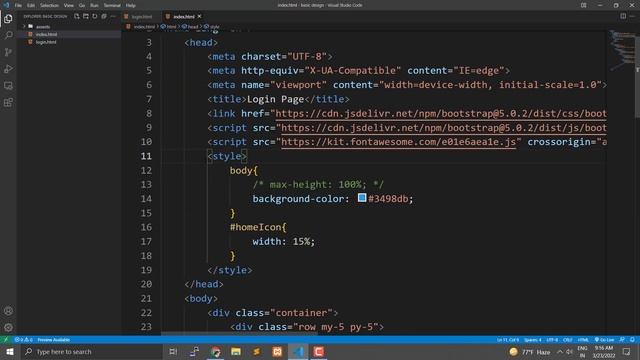Open Sublime Text from the taskbar
640x360 pixels.
pos(256,351)
